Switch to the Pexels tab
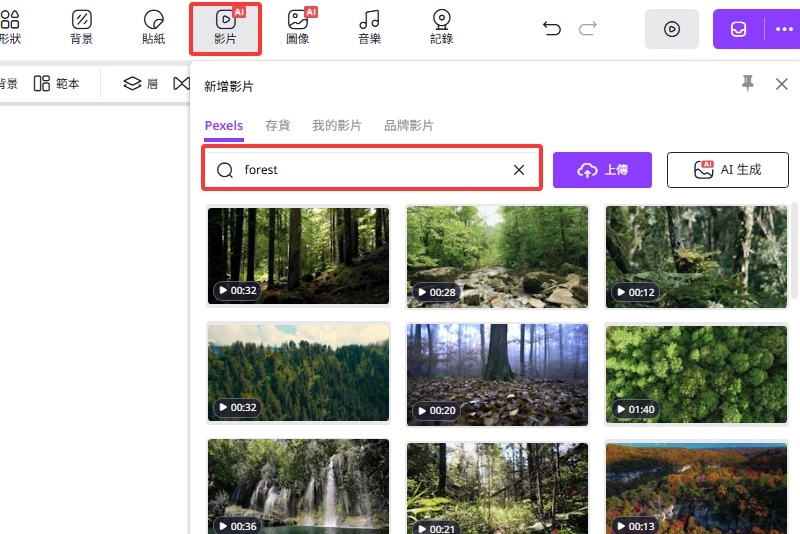This screenshot has height=534, width=800. [x=224, y=125]
